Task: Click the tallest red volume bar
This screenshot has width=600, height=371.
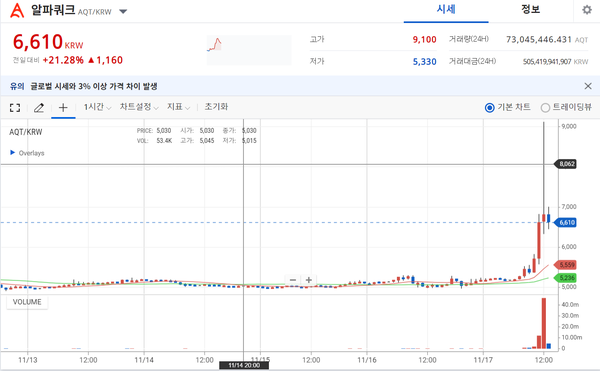Action: pos(544,323)
